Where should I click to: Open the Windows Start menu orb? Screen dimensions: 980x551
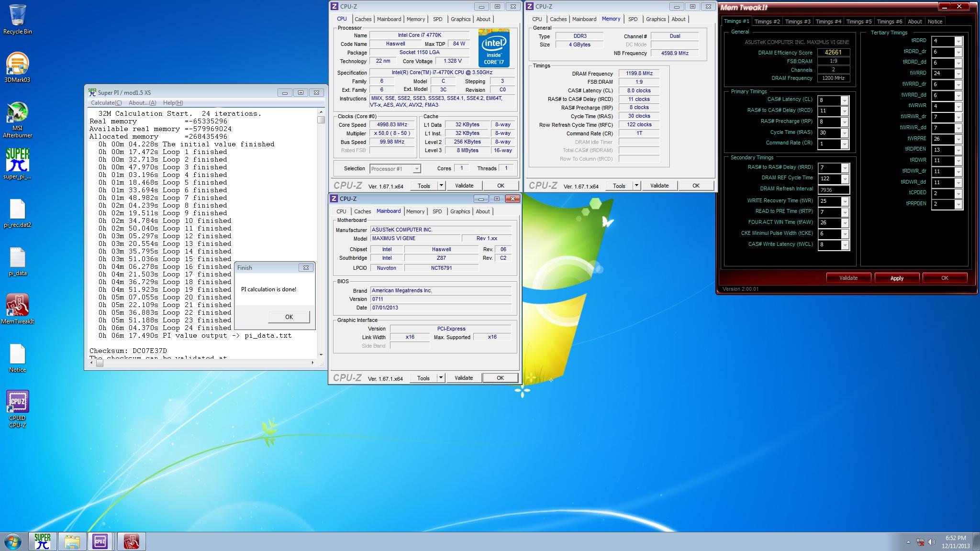[13, 542]
